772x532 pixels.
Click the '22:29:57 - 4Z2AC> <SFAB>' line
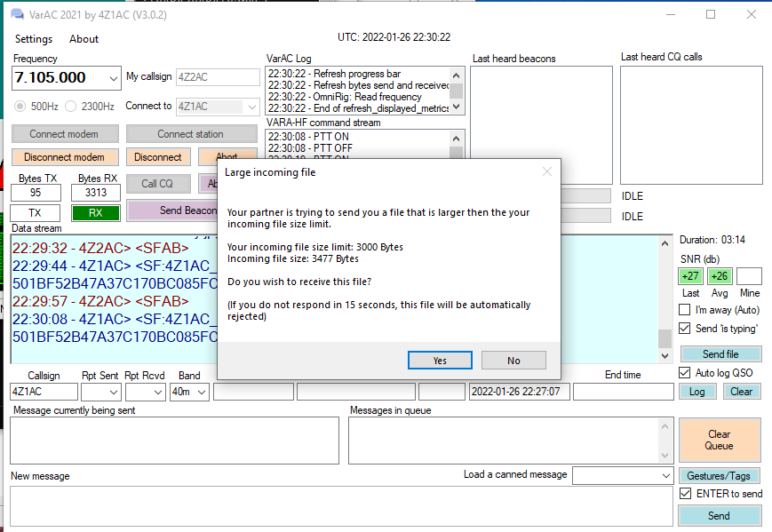click(x=100, y=301)
